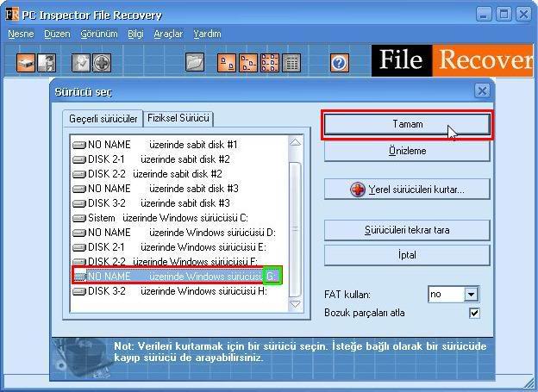This screenshot has width=538, height=392.
Task: Select DISK 2-2 sabit disk #2 entry
Action: [147, 174]
